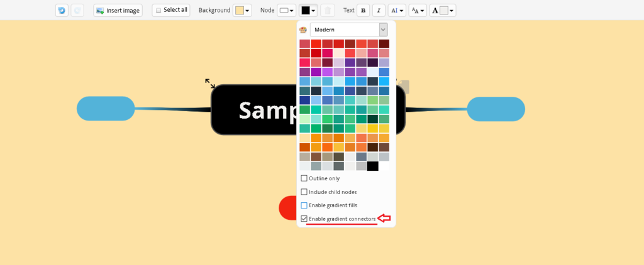Click the Insert image button

tap(118, 10)
